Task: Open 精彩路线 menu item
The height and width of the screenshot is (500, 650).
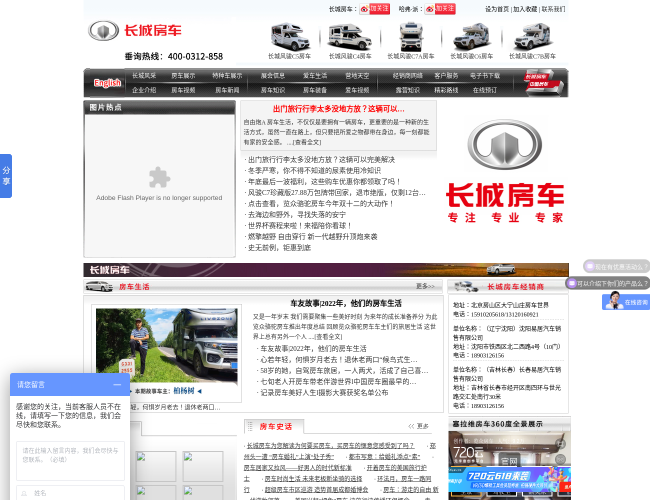Action: pyautogui.click(x=446, y=90)
